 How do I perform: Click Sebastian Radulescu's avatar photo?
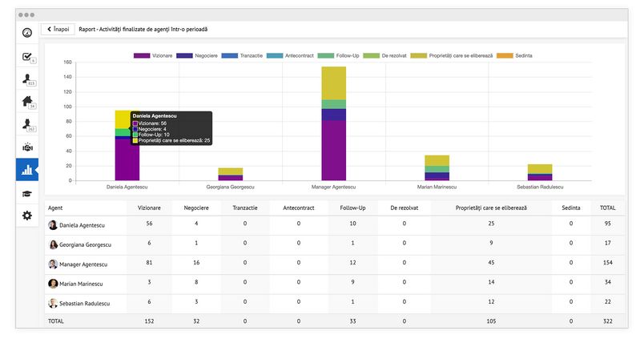pos(53,303)
